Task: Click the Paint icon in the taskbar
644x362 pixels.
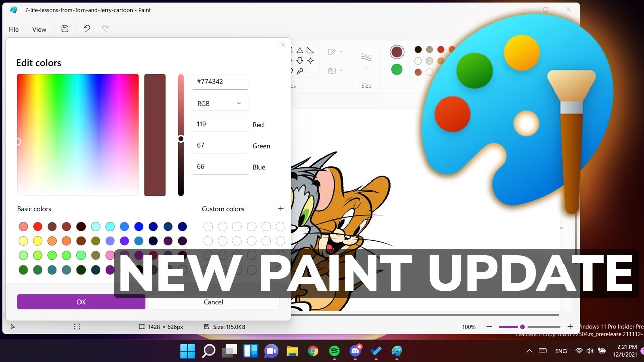Action: 397,351
